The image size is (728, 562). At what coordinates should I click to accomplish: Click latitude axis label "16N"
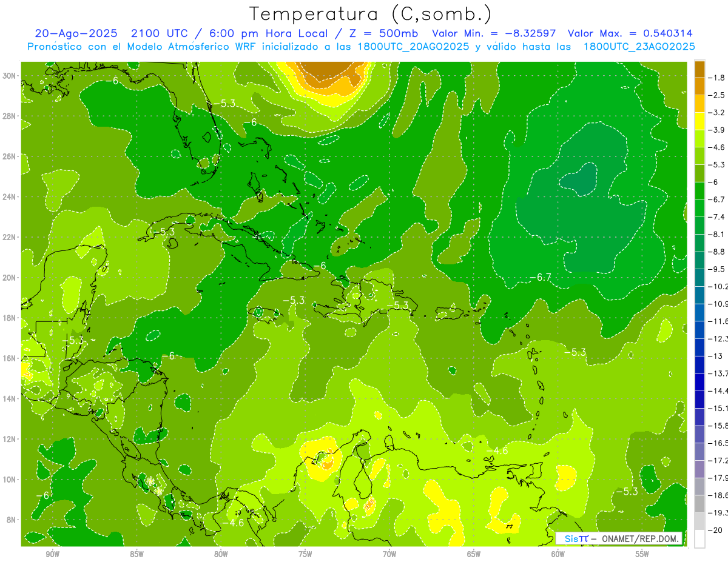[10, 358]
